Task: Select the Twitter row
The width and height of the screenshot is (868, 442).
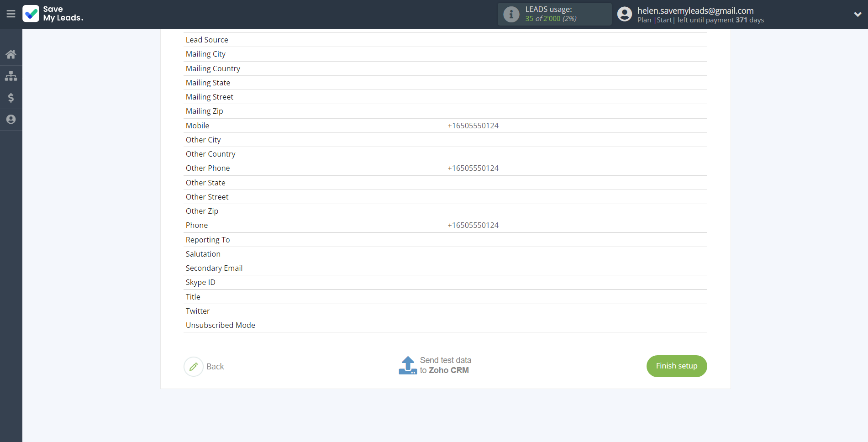Action: pyautogui.click(x=445, y=311)
